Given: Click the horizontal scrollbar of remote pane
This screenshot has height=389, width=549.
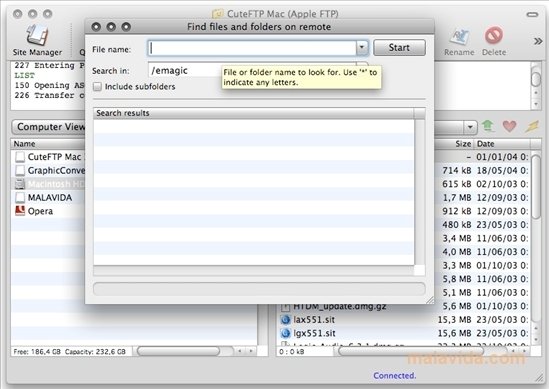Looking at the screenshot, I should tap(411, 350).
